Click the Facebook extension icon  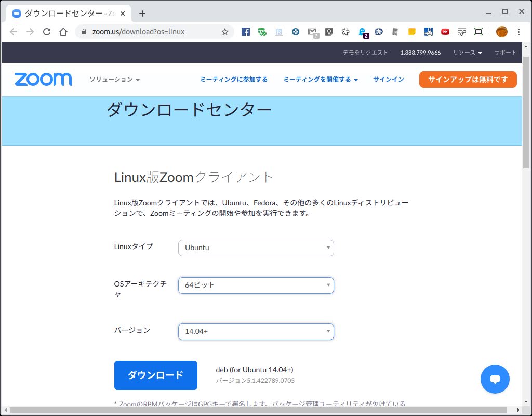point(246,32)
